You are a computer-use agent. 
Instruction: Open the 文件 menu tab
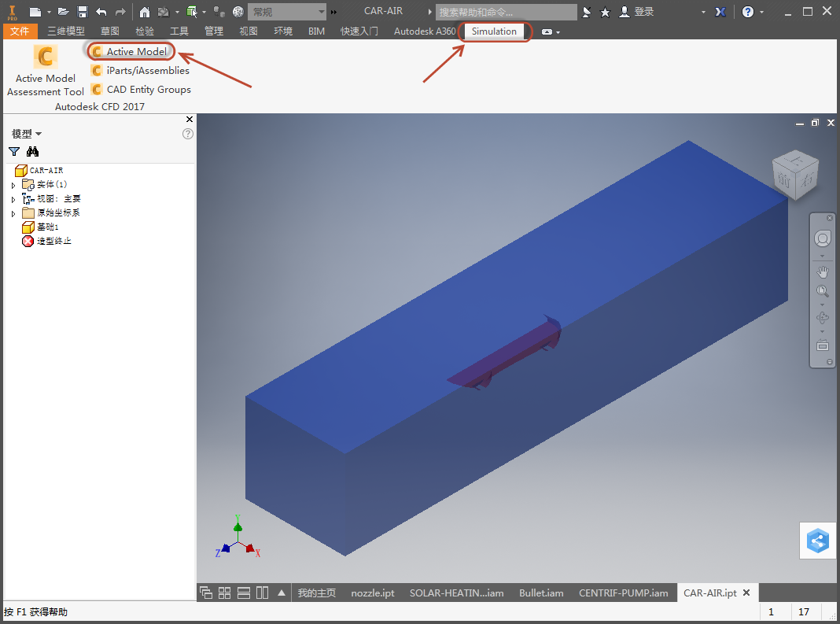click(20, 31)
